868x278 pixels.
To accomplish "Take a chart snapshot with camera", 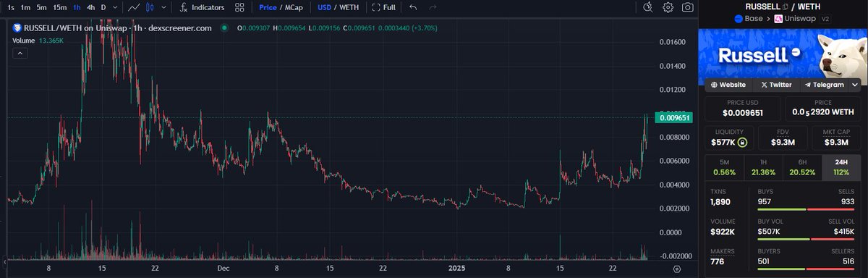I will pos(687,7).
